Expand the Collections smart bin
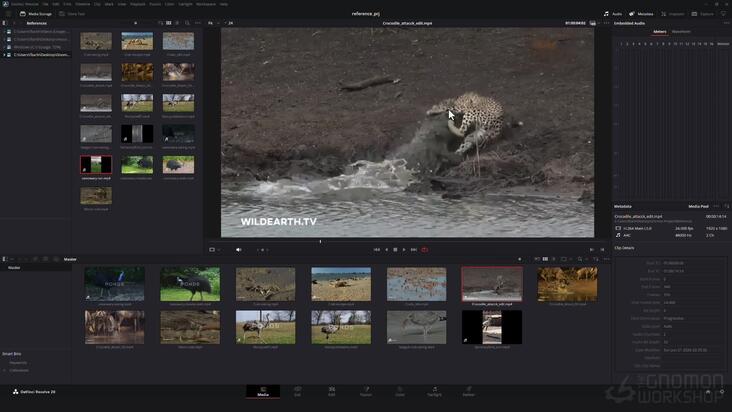Image resolution: width=732 pixels, height=412 pixels. (x=5, y=370)
